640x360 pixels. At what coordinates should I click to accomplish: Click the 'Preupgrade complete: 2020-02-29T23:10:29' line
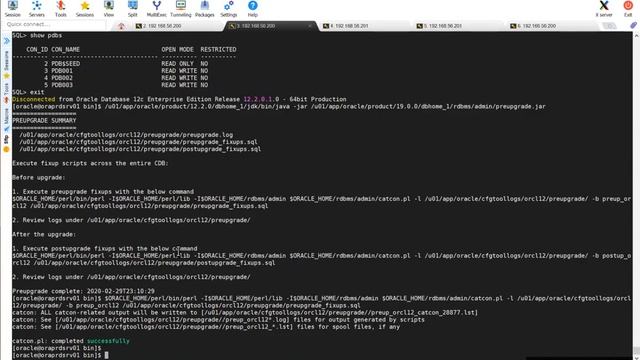[x=83, y=291]
